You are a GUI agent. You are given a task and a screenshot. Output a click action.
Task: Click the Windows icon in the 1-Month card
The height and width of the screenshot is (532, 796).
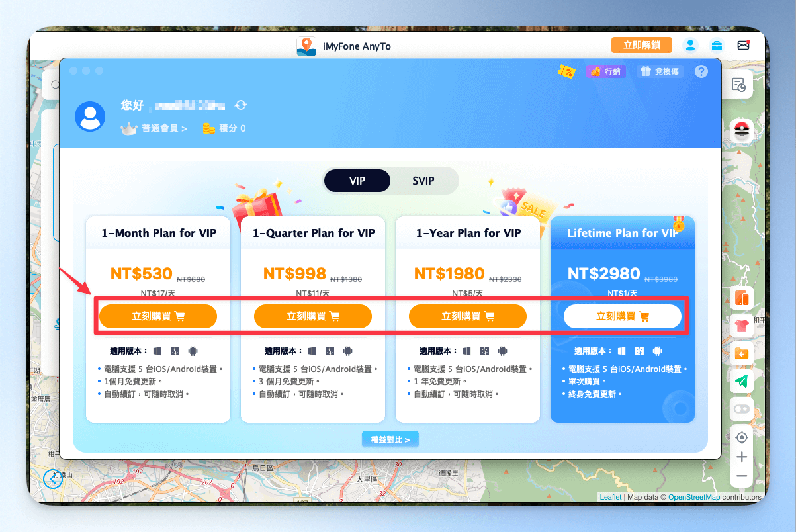click(x=158, y=351)
